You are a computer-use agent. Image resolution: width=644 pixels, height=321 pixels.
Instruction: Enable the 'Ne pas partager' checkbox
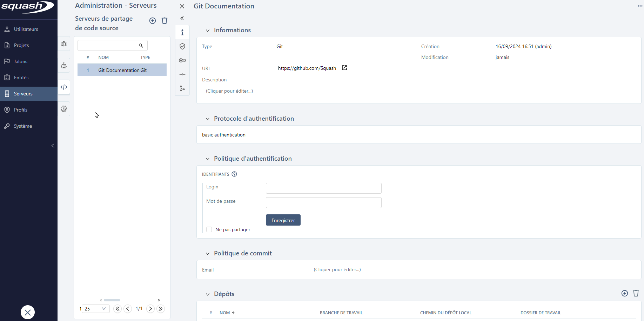click(209, 229)
